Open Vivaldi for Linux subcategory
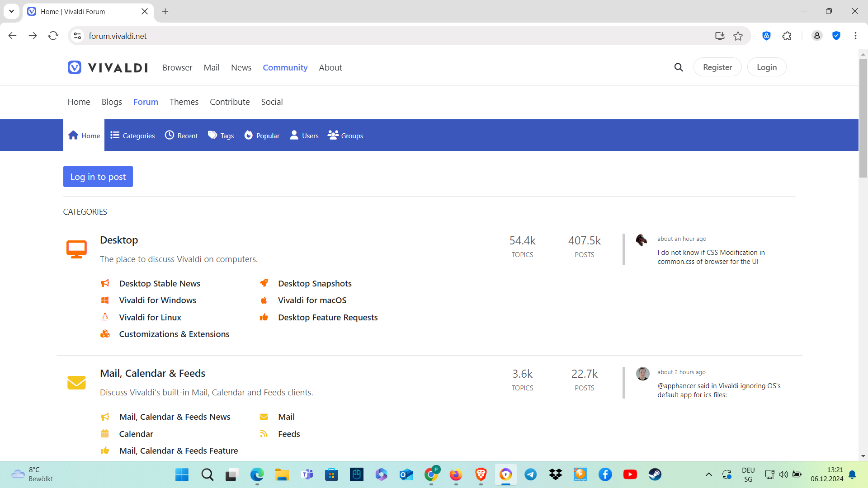868x488 pixels. [150, 317]
